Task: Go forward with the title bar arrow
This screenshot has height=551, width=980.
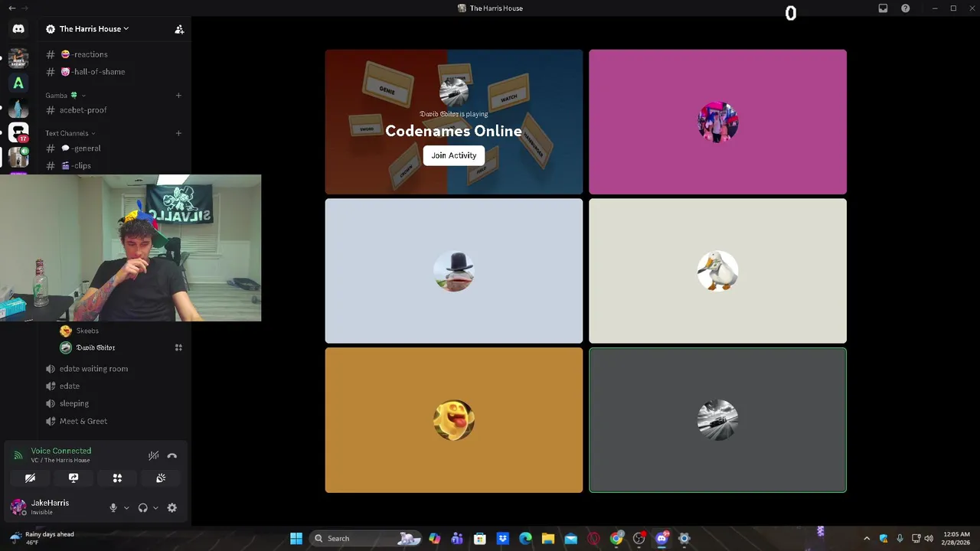Action: 24,8
